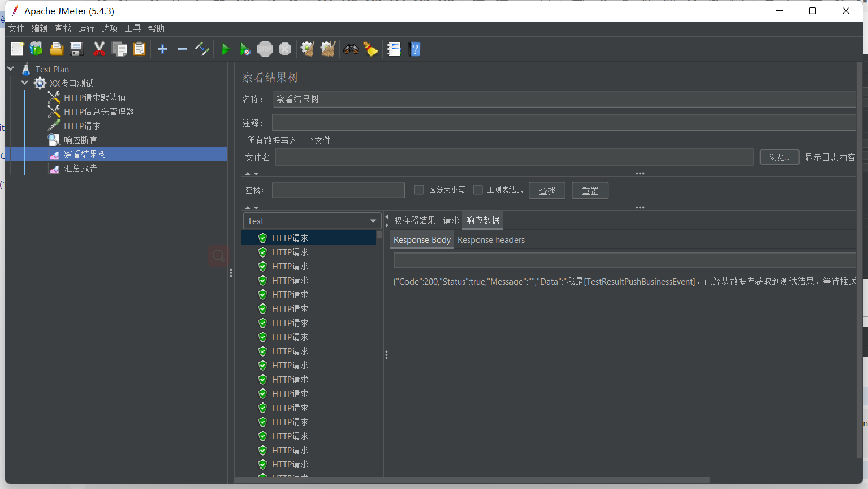Click the 查找 search button
This screenshot has height=489, width=868.
coord(547,191)
